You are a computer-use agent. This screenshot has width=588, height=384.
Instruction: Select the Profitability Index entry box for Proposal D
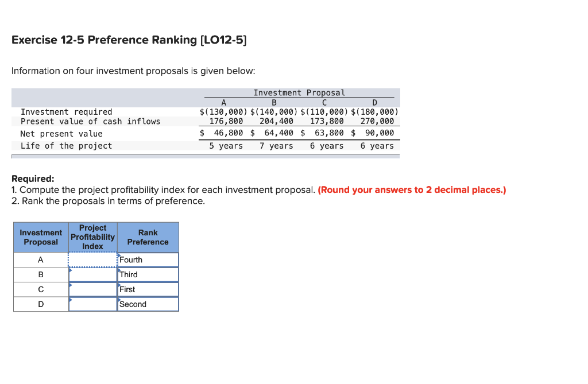92,304
